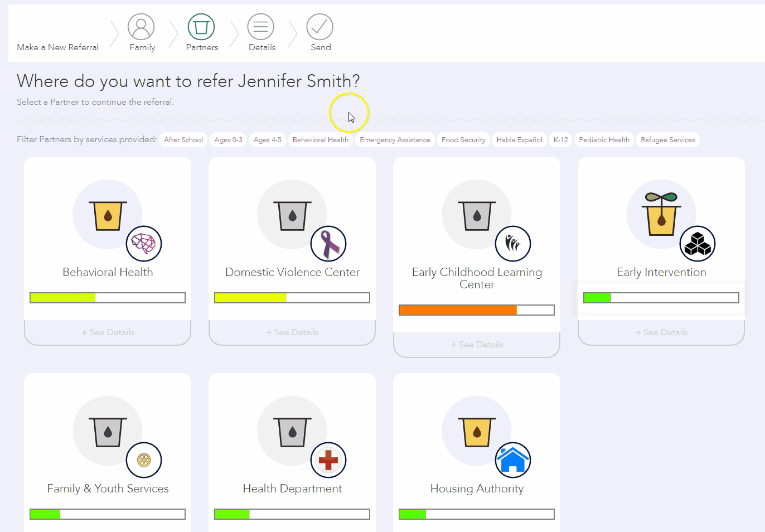Click the Send step checkmark icon
Image resolution: width=765 pixels, height=532 pixels.
coord(319,27)
